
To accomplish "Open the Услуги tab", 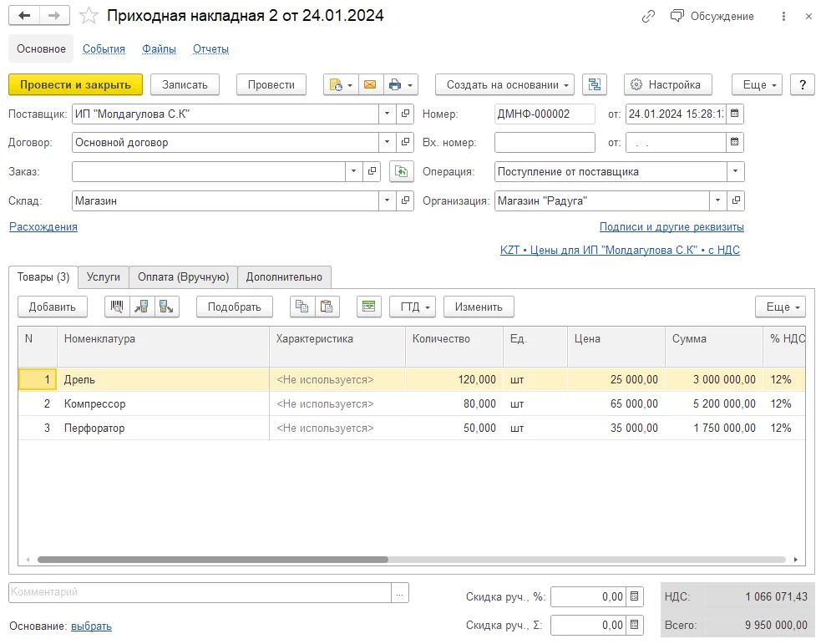I will (104, 277).
